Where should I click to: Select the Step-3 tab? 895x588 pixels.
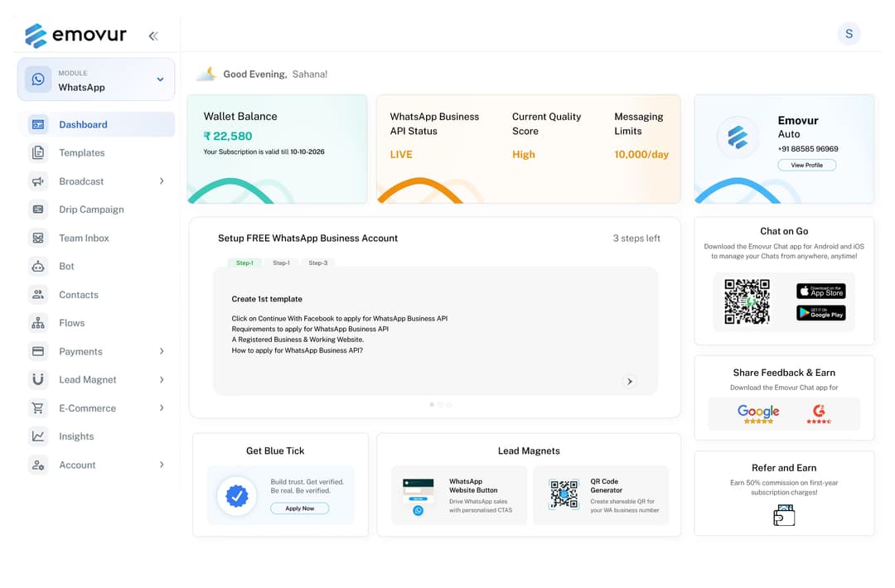[x=318, y=263]
